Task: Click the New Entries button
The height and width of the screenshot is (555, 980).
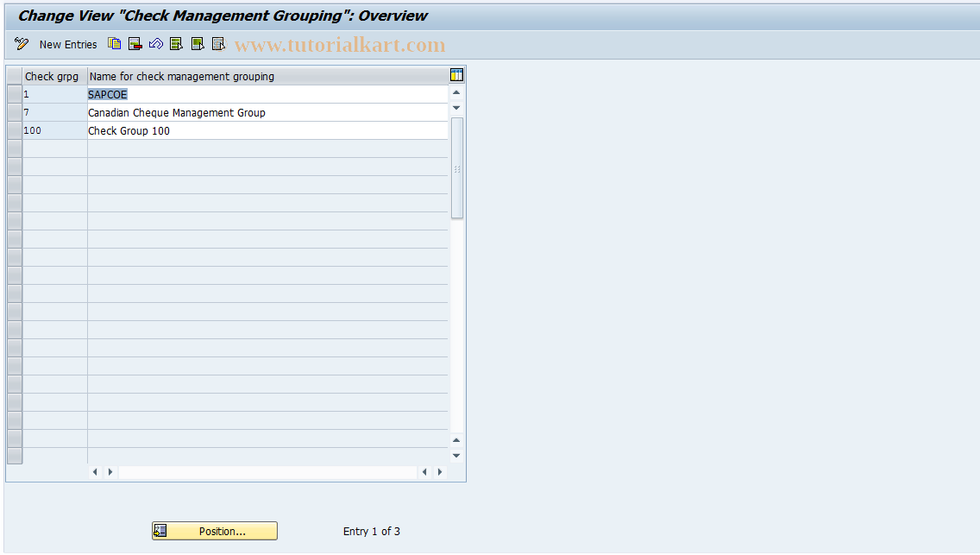Action: tap(68, 44)
